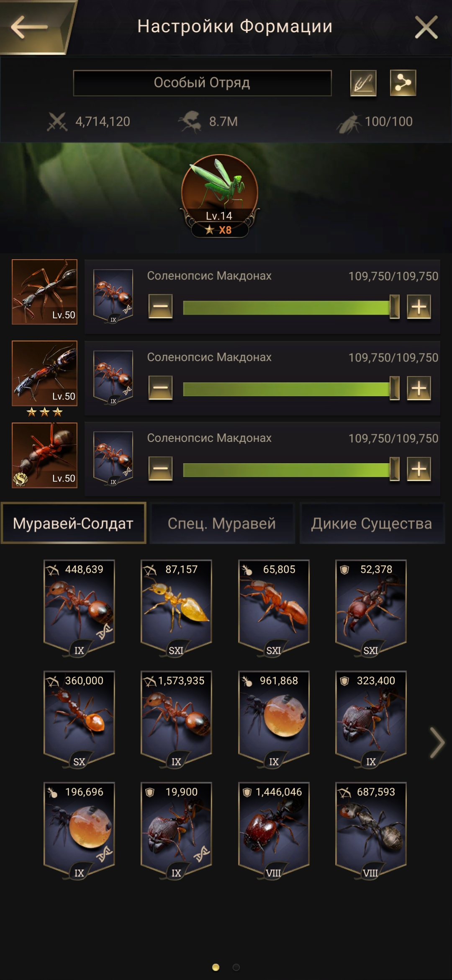
Task: Open three-star Lv.50 special ant slot
Action: point(44,374)
